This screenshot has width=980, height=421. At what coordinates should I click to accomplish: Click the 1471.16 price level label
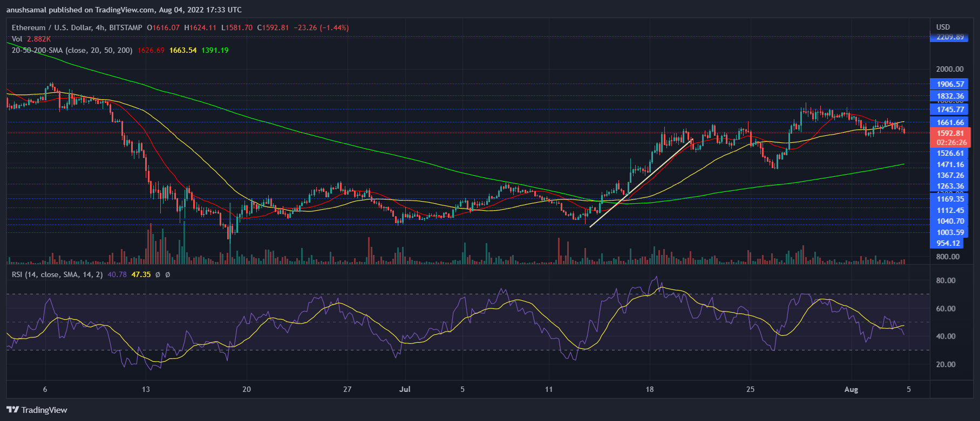(949, 164)
